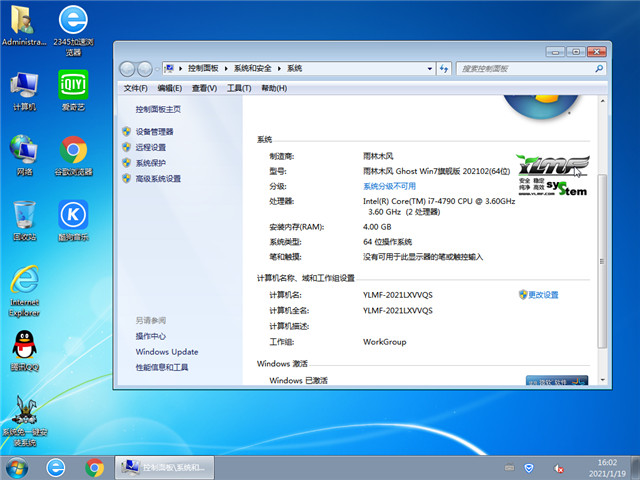Click the WorkGroup value text

384,342
